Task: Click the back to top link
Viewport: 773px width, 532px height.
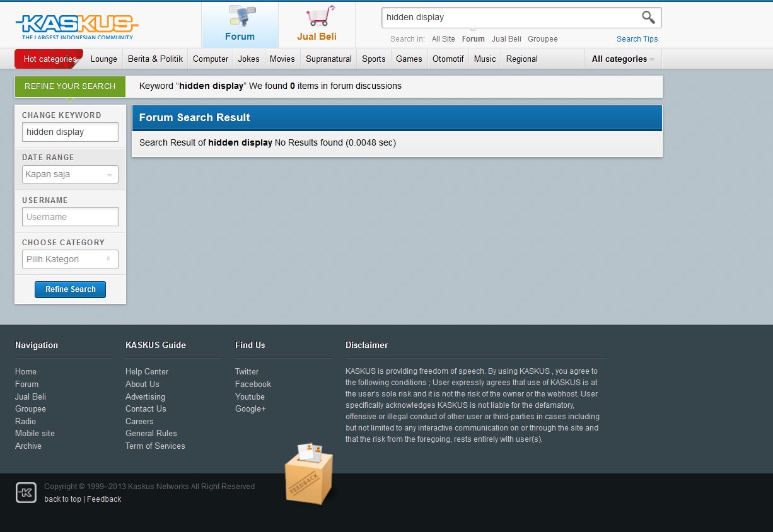Action: pyautogui.click(x=62, y=499)
